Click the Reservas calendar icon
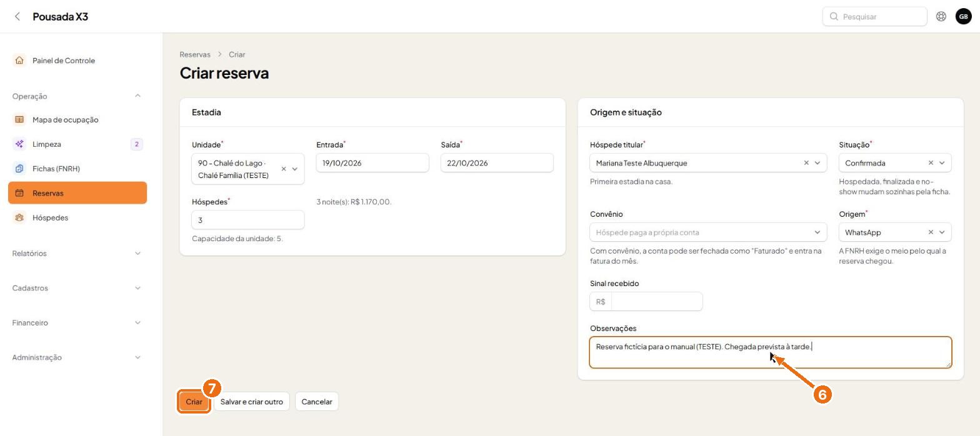Image resolution: width=980 pixels, height=436 pixels. pyautogui.click(x=19, y=193)
